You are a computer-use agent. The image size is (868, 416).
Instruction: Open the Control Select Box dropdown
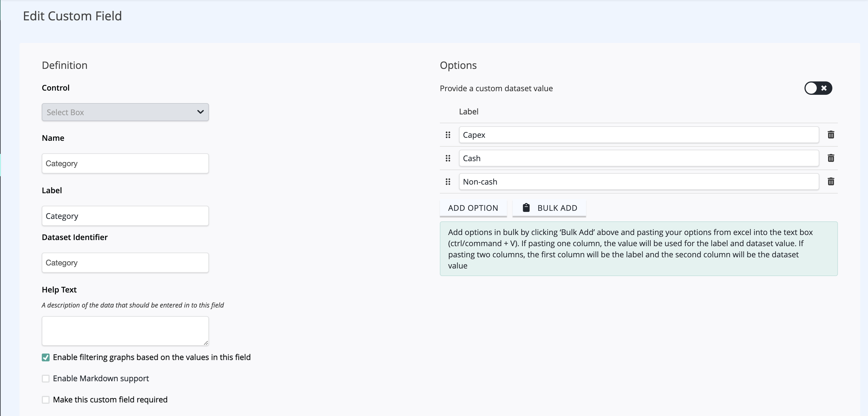pyautogui.click(x=125, y=112)
